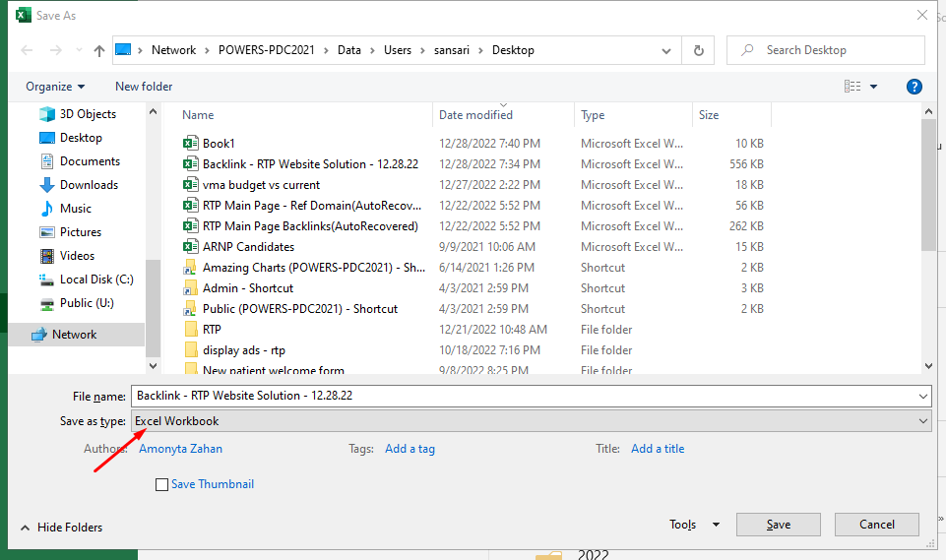Open the Help button
946x560 pixels.
(914, 87)
